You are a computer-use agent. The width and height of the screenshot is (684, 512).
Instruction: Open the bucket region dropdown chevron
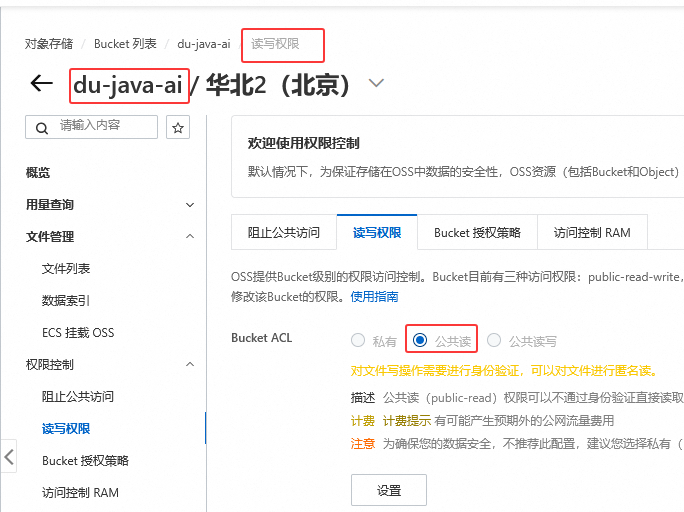point(376,83)
